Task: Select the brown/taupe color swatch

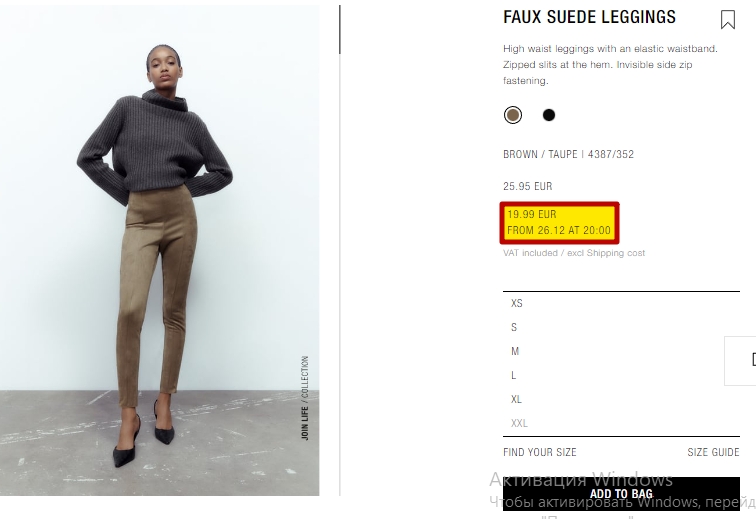Action: tap(513, 115)
